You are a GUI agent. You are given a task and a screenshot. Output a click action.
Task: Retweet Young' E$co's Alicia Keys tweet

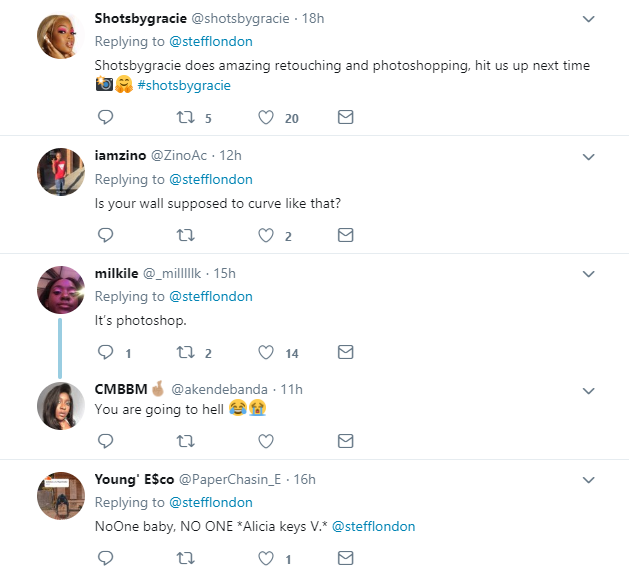pyautogui.click(x=185, y=559)
